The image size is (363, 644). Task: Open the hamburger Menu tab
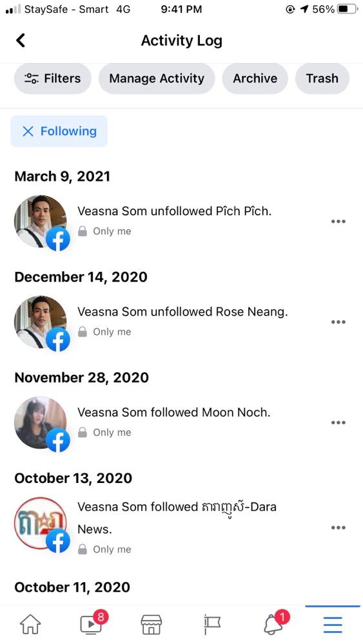pyautogui.click(x=333, y=625)
